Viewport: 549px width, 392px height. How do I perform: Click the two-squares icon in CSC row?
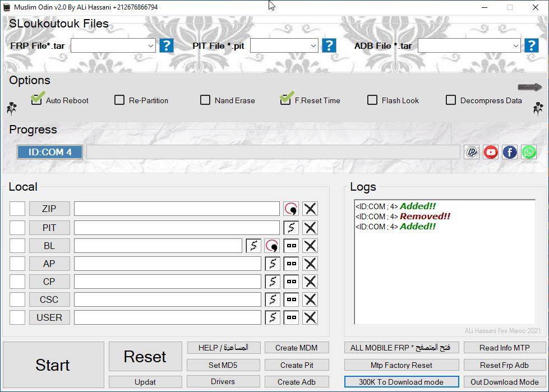click(291, 299)
